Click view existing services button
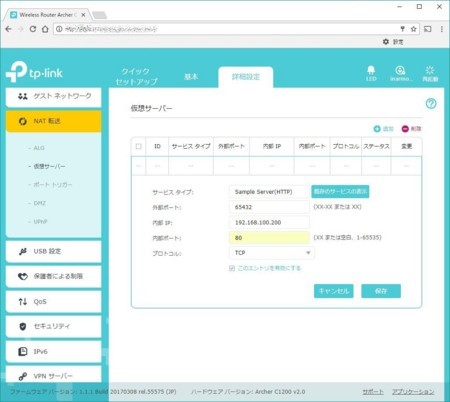Viewport: 450px width, 402px height. pyautogui.click(x=340, y=191)
